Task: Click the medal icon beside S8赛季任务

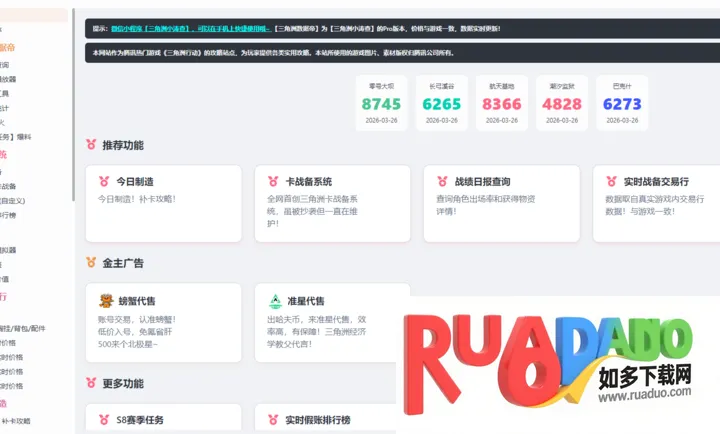Action: 104,419
